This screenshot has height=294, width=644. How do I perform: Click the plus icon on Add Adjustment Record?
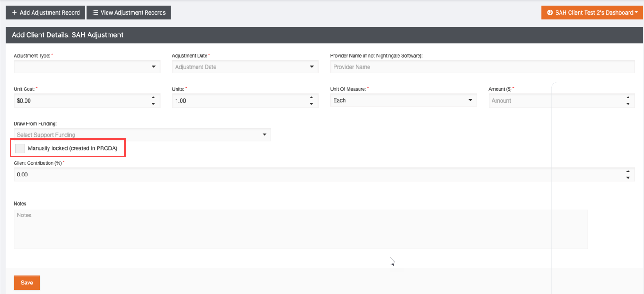15,13
